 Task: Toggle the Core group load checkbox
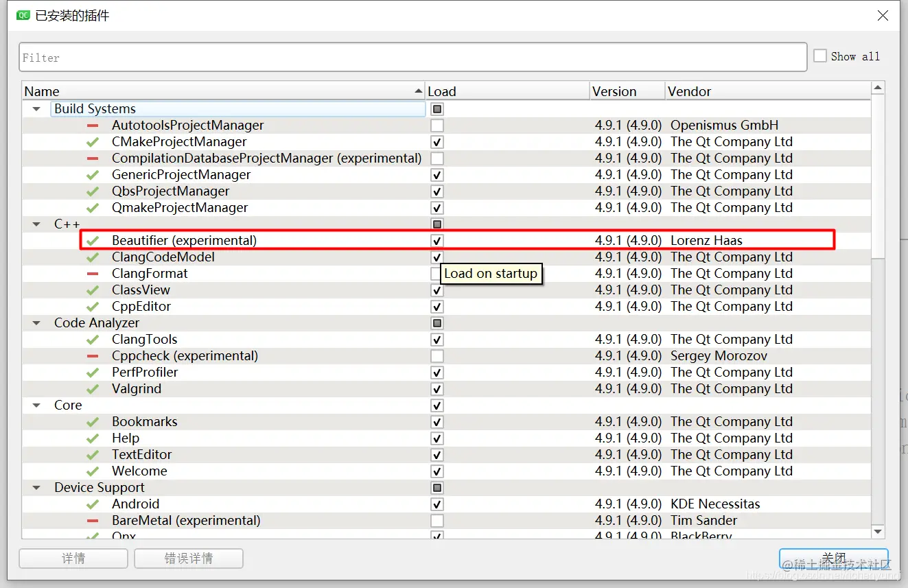(437, 405)
